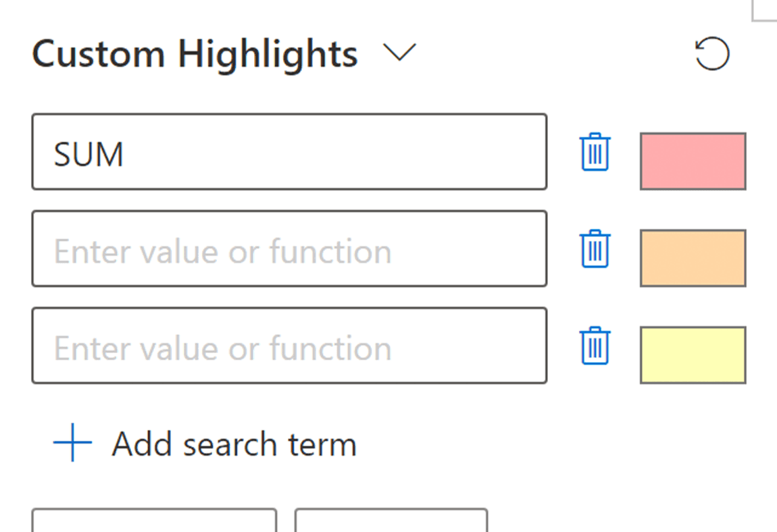The width and height of the screenshot is (777, 532).
Task: Delete the SUM search term
Action: tap(595, 152)
